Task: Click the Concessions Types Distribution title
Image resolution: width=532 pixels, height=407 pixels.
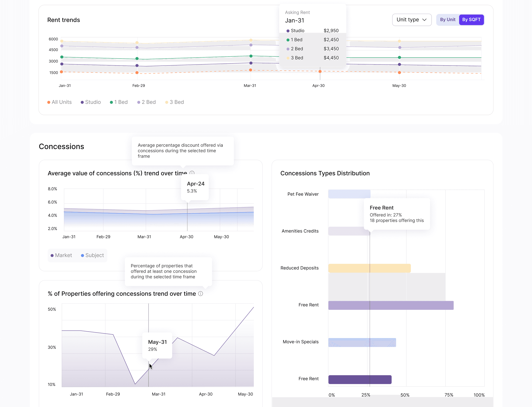Action: tap(325, 173)
